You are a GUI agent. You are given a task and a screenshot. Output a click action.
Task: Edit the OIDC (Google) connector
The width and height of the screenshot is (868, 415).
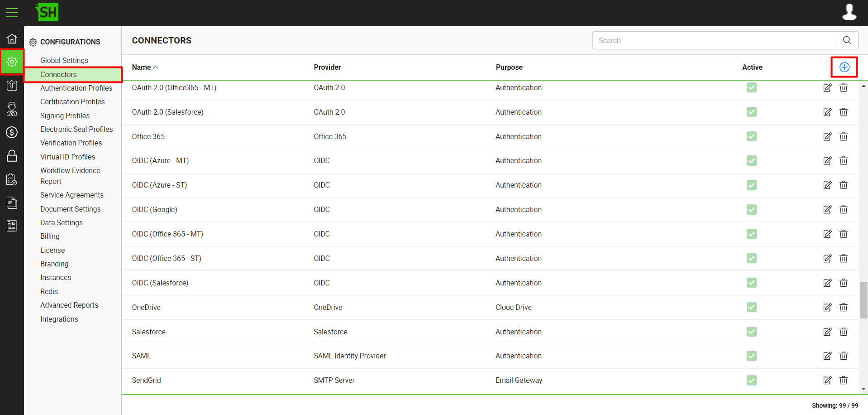click(x=827, y=209)
